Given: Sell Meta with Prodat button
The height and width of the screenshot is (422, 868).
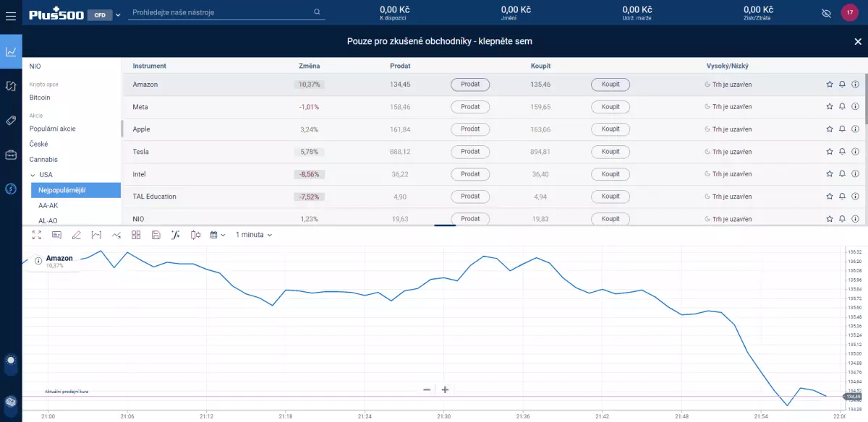Looking at the screenshot, I should point(470,107).
